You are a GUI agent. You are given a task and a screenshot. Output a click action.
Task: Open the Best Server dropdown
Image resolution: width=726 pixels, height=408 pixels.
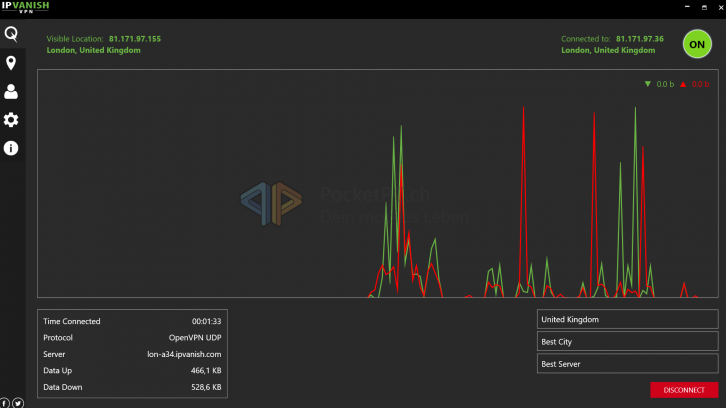[627, 364]
